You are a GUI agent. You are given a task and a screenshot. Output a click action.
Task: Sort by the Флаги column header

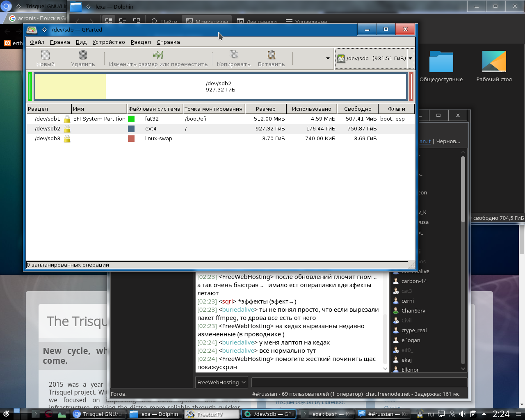397,109
